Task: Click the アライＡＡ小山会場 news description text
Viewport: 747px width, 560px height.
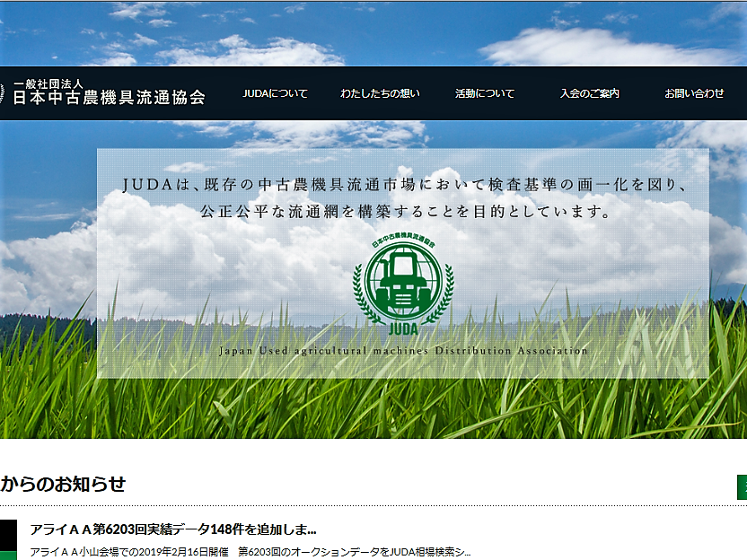Action: coord(250,552)
